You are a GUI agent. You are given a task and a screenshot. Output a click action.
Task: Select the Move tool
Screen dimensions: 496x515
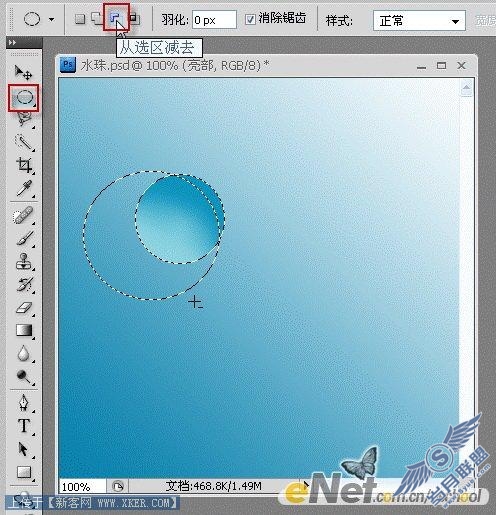click(x=23, y=72)
